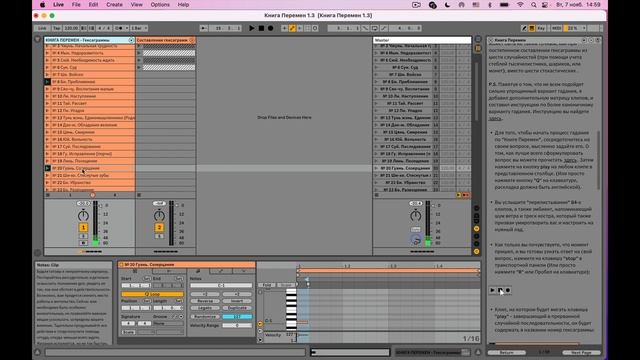Close the Help View panel
Screen dimensions: 640x360
tap(491, 40)
